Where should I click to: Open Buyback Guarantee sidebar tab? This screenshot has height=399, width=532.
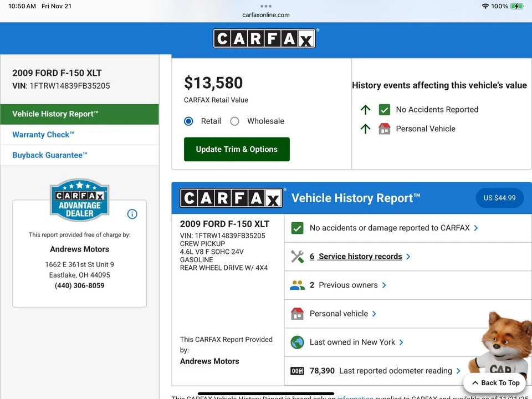(79, 155)
